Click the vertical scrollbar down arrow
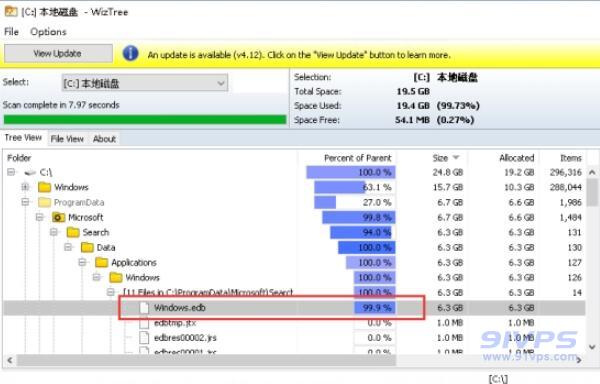The image size is (600, 384). [x=592, y=348]
